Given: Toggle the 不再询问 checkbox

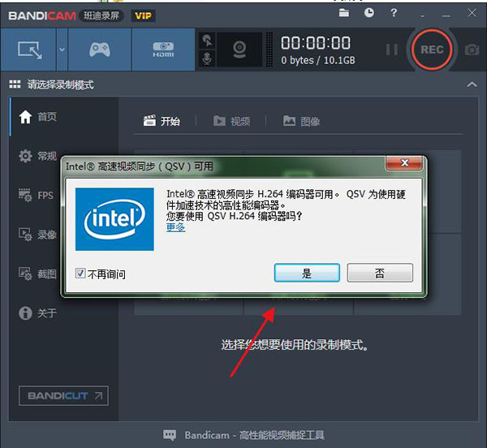Looking at the screenshot, I should (80, 274).
